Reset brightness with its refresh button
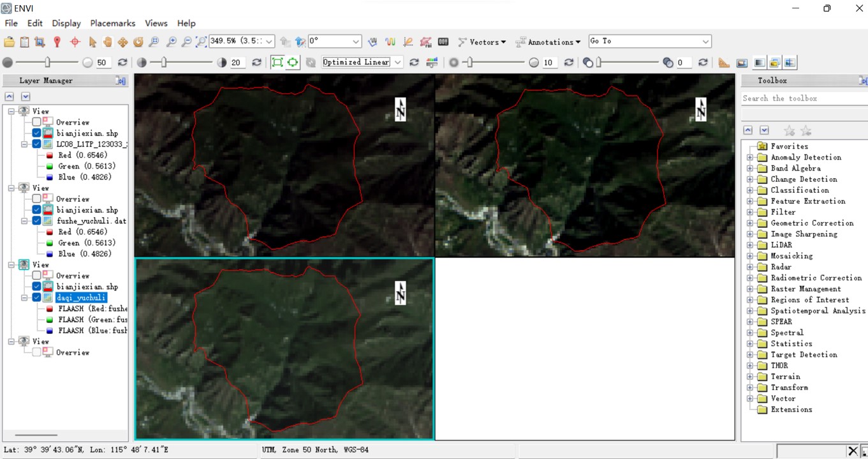The width and height of the screenshot is (868, 459). [x=122, y=62]
